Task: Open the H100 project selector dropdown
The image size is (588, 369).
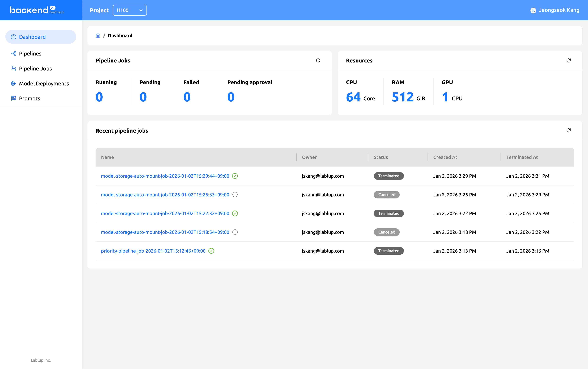Action: click(129, 10)
